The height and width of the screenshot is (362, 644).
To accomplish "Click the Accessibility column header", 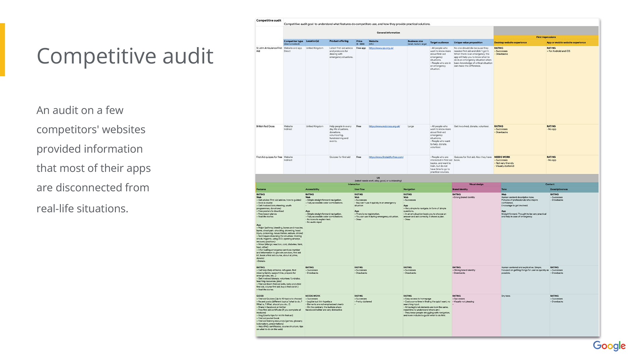I will click(x=312, y=189).
